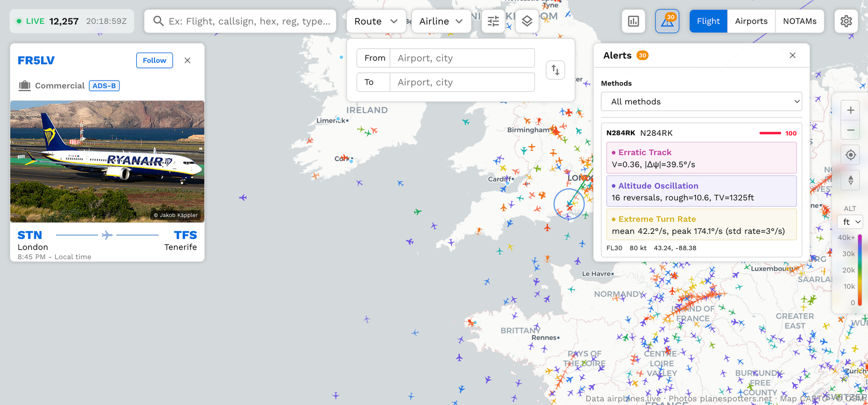Click the ADS-B source badge

click(104, 85)
